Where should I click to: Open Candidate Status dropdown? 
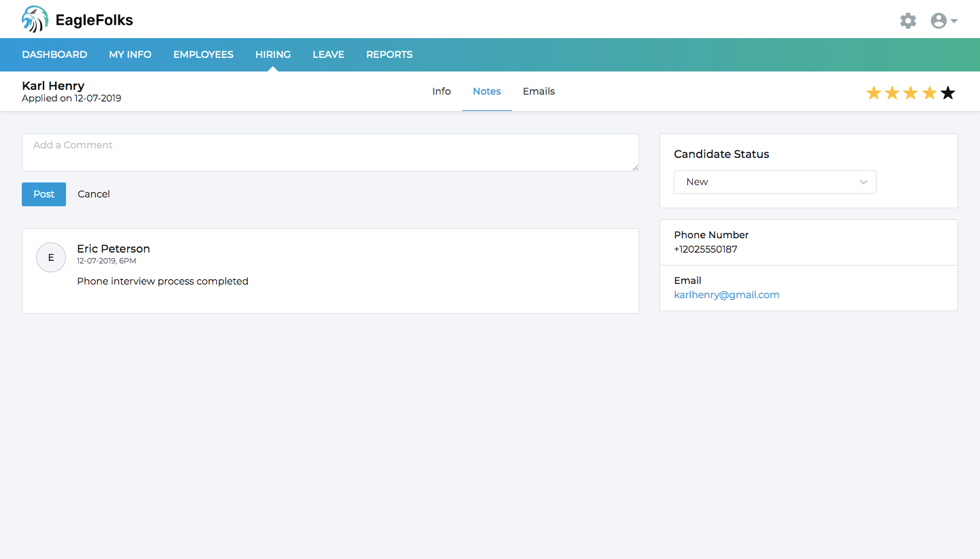(x=775, y=182)
